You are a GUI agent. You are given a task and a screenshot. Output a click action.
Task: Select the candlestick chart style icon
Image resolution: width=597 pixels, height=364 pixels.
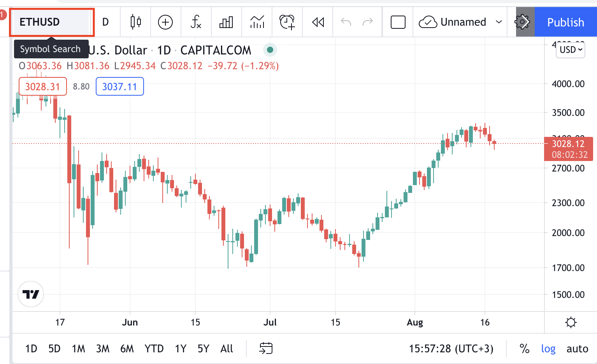pyautogui.click(x=135, y=22)
